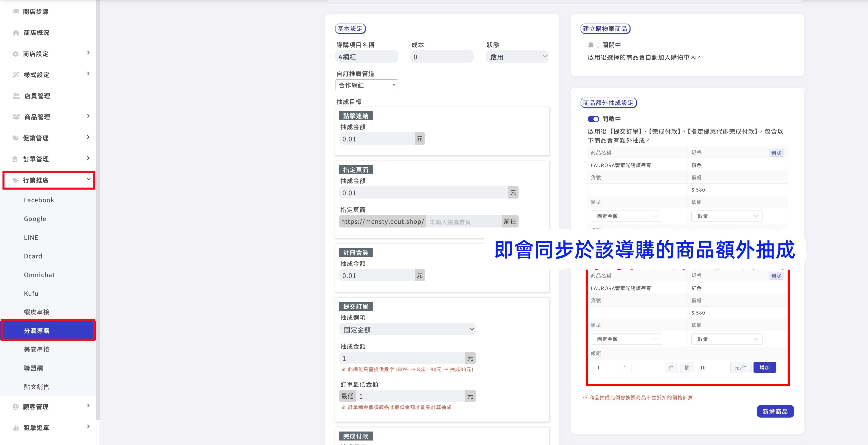This screenshot has width=868, height=445.
Task: Click the gear icon beside 商店設定
Action: 15,54
